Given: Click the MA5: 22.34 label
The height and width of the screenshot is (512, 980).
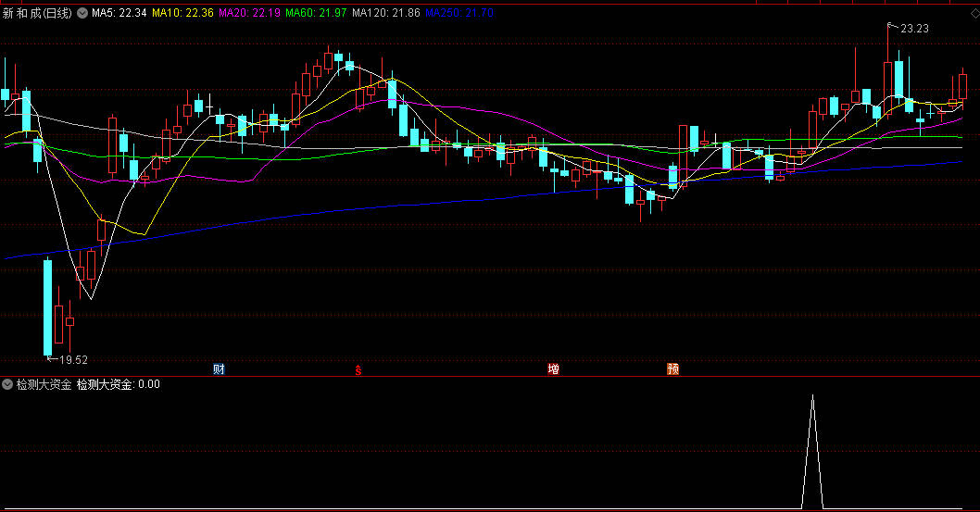Looking at the screenshot, I should (119, 13).
